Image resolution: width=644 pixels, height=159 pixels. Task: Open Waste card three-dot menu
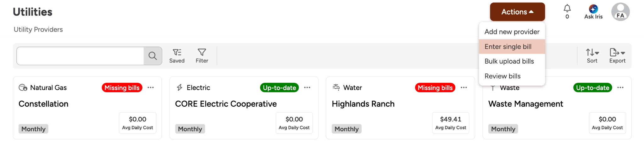pyautogui.click(x=620, y=87)
